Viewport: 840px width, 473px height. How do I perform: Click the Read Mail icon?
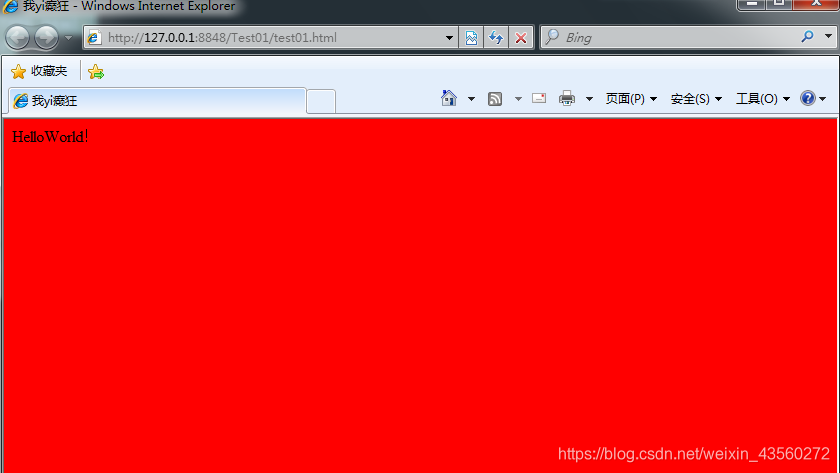(x=539, y=98)
